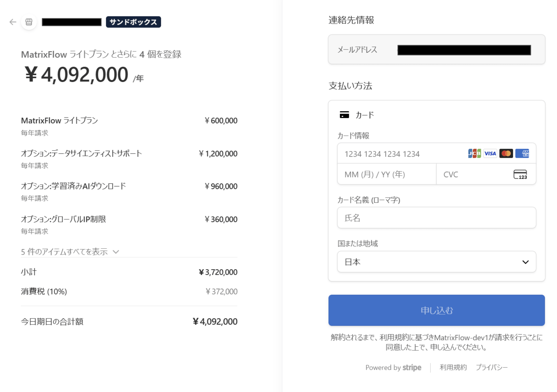The image size is (557, 392).
Task: Click the back arrow icon
Action: (x=13, y=22)
